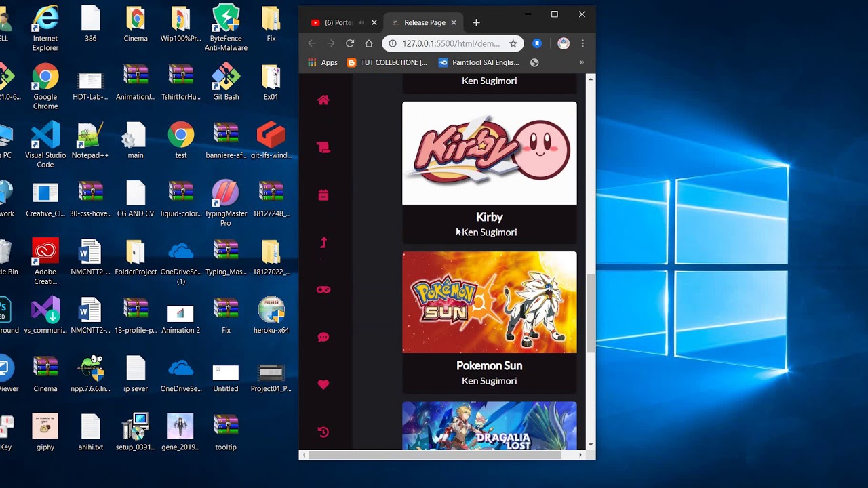The image size is (868, 488).
Task: Open the Dragalia Lost card image
Action: coord(490,426)
